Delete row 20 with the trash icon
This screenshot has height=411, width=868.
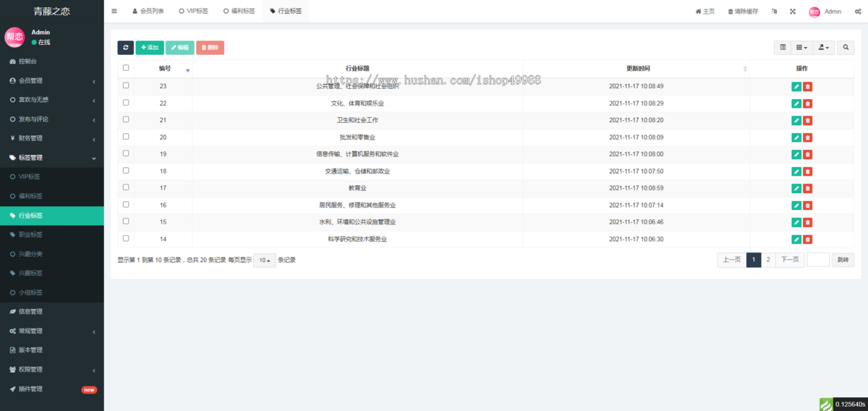tap(808, 137)
